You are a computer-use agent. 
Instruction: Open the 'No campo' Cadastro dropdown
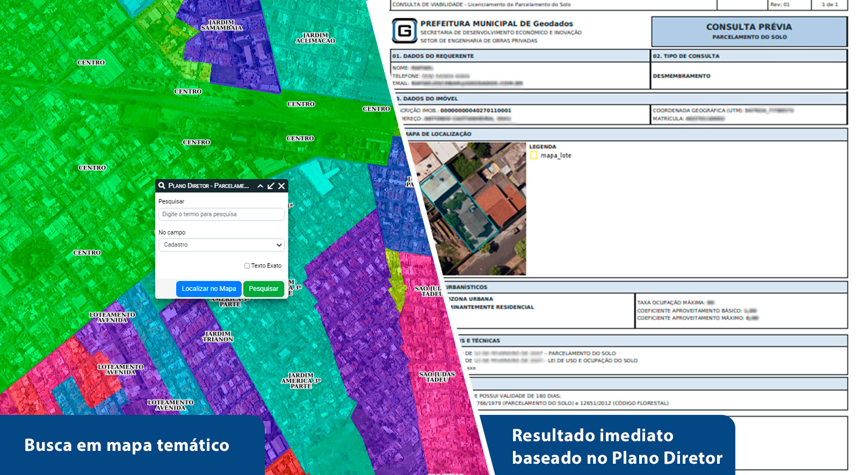221,245
